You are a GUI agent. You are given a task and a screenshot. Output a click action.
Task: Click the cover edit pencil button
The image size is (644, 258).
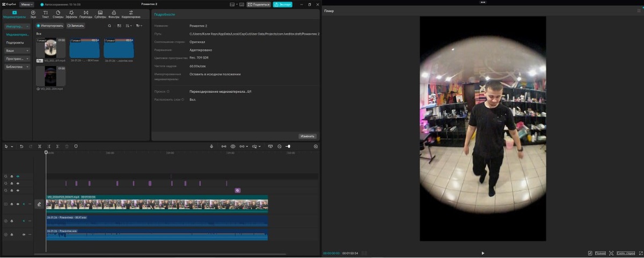[x=39, y=204]
